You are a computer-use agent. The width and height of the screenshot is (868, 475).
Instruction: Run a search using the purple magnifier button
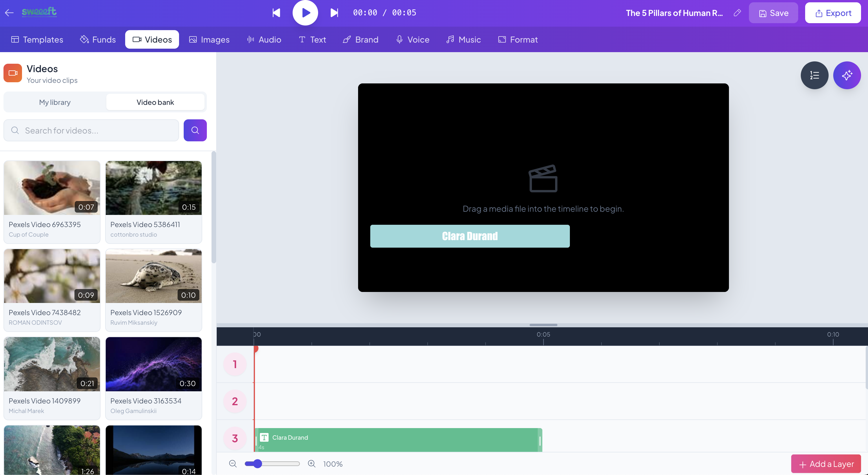195,130
